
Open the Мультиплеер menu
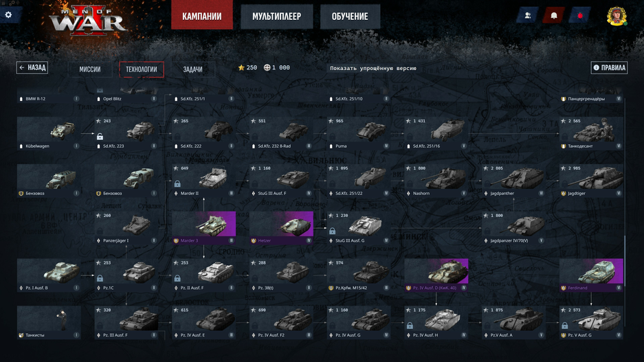pyautogui.click(x=276, y=16)
